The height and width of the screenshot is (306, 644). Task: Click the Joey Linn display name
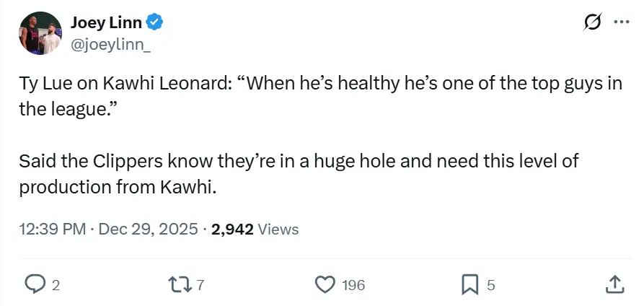[106, 22]
